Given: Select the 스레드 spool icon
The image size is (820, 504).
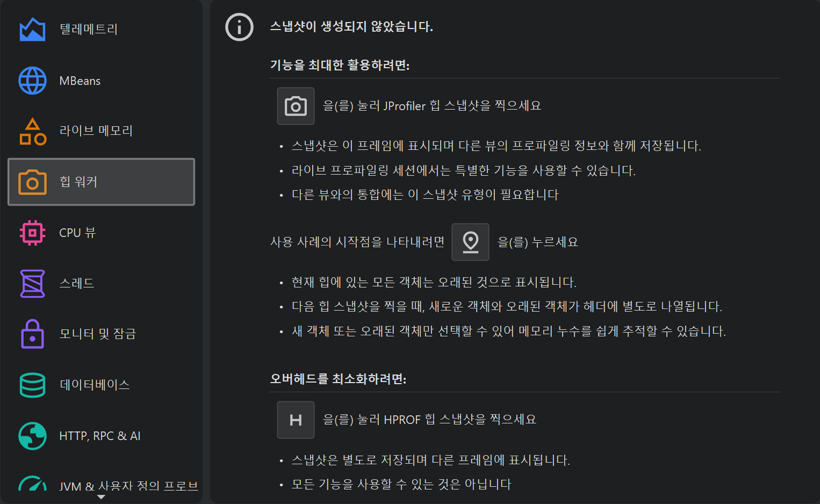Looking at the screenshot, I should tap(32, 283).
